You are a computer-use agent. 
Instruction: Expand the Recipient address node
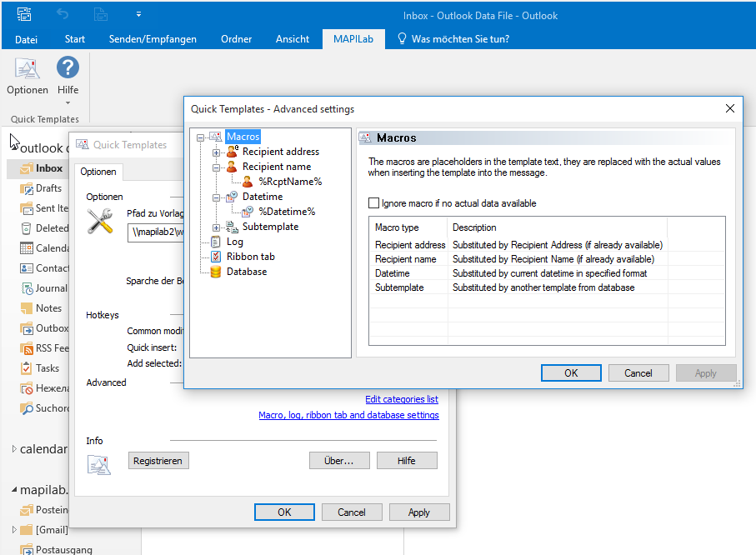(216, 152)
